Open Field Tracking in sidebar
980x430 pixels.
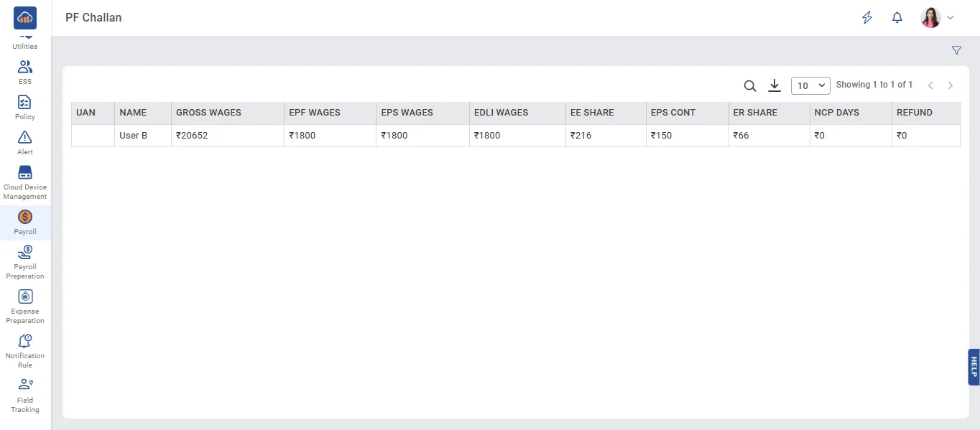[25, 395]
